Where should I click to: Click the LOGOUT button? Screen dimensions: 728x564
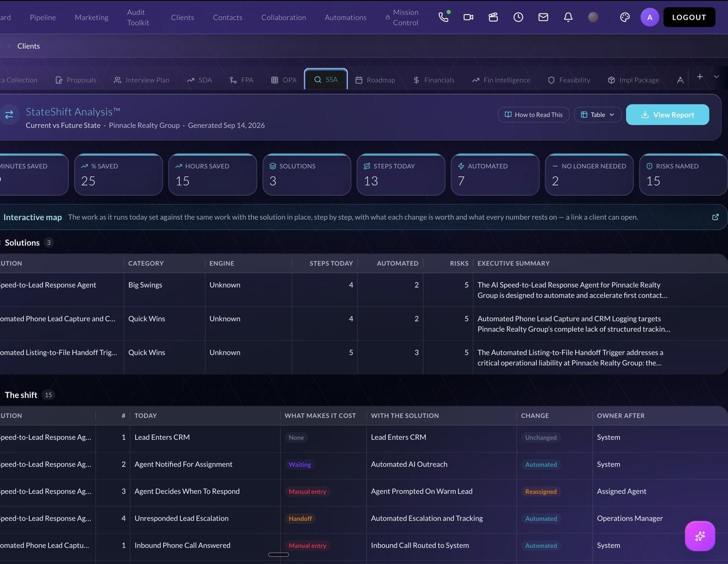689,17
